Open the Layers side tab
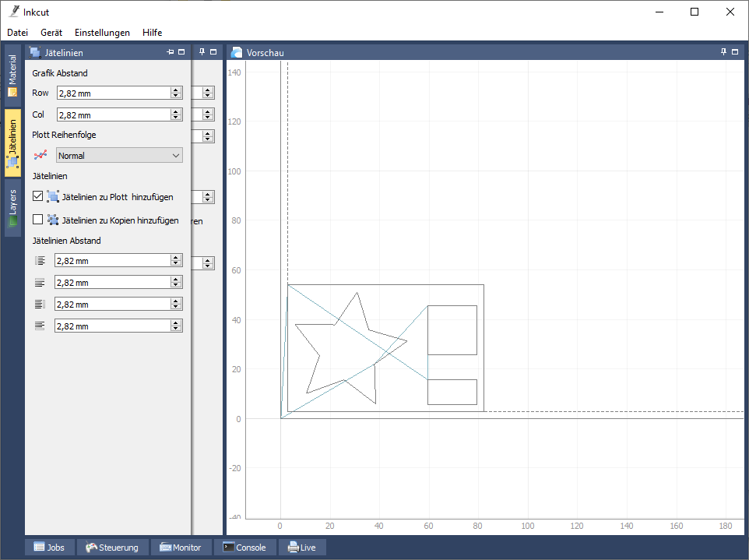Viewport: 749px width, 560px height. click(x=12, y=209)
